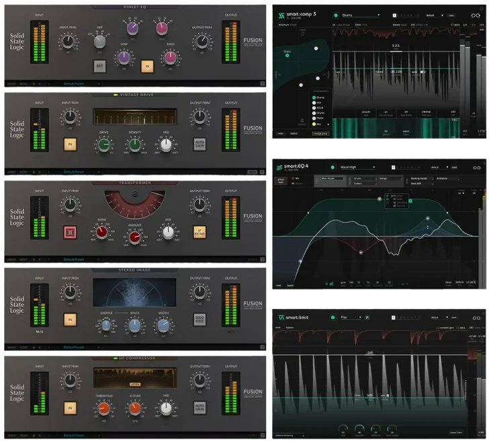This screenshot has height=448, width=489.
Task: Toggle AUTO GAIN on Vintage Drive
Action: coord(199,143)
